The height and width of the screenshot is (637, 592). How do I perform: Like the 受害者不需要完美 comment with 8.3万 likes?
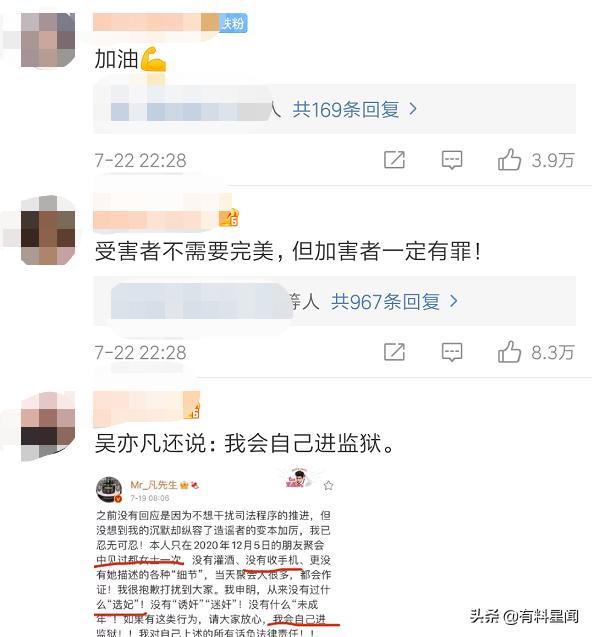(x=509, y=352)
